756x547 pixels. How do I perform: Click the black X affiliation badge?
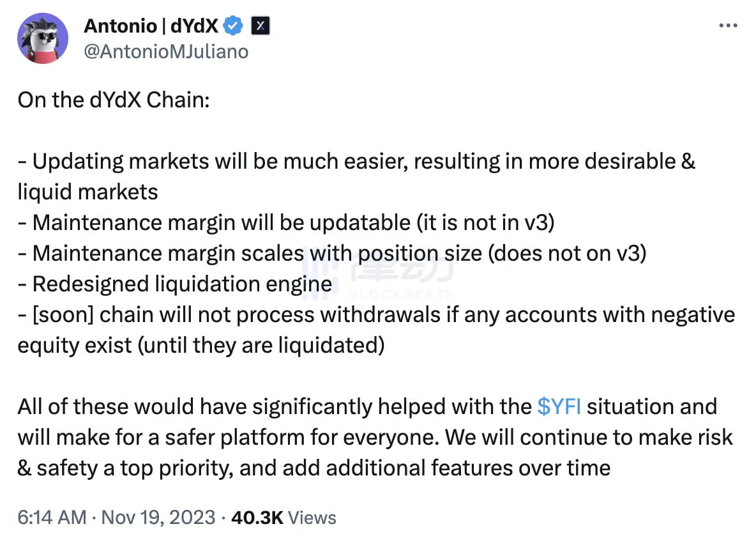(261, 26)
